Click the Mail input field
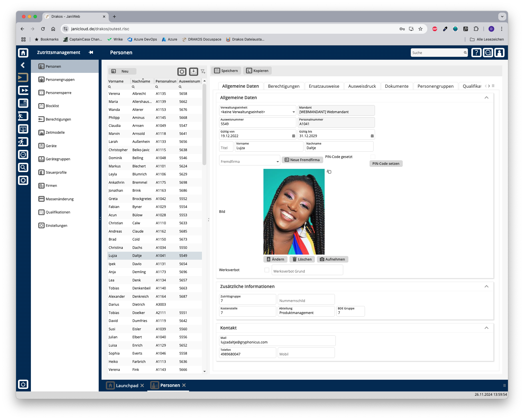 click(277, 341)
